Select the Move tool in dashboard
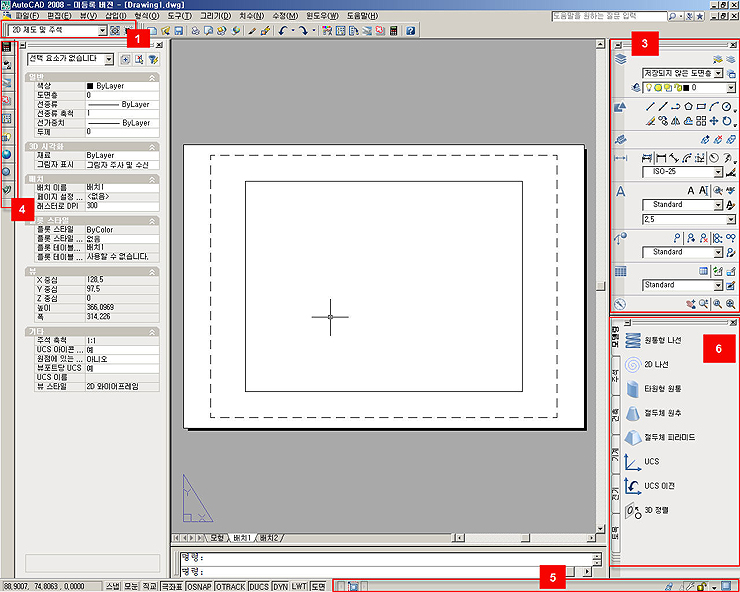The image size is (740, 592). tap(714, 121)
